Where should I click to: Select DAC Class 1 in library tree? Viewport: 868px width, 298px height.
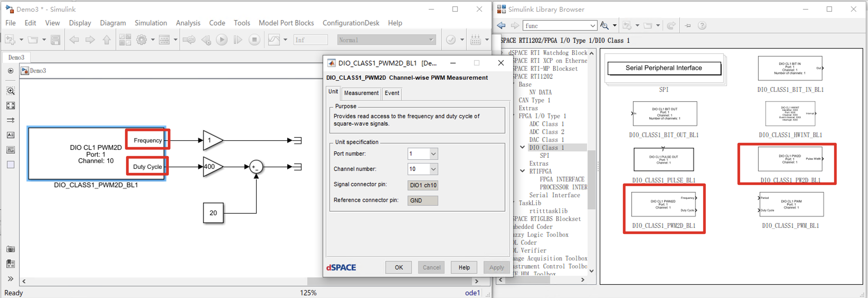point(546,140)
